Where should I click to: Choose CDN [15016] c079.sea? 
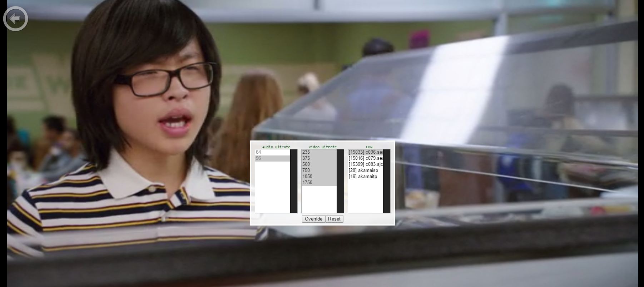pyautogui.click(x=366, y=158)
